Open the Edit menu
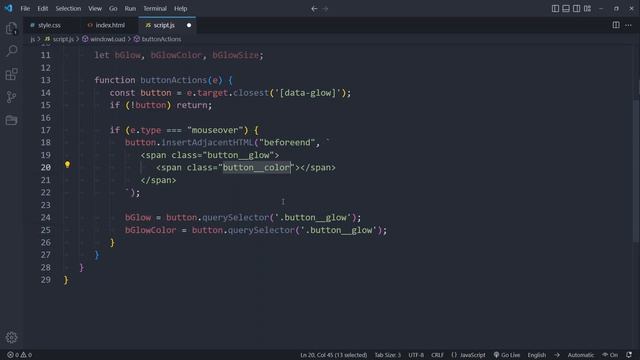The width and height of the screenshot is (640, 360). (43, 9)
